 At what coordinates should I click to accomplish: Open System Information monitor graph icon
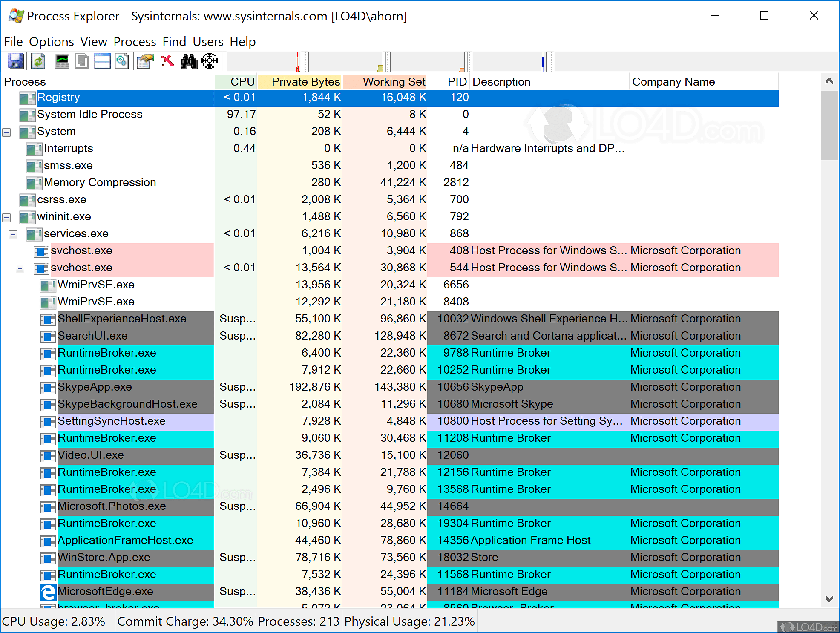point(62,61)
